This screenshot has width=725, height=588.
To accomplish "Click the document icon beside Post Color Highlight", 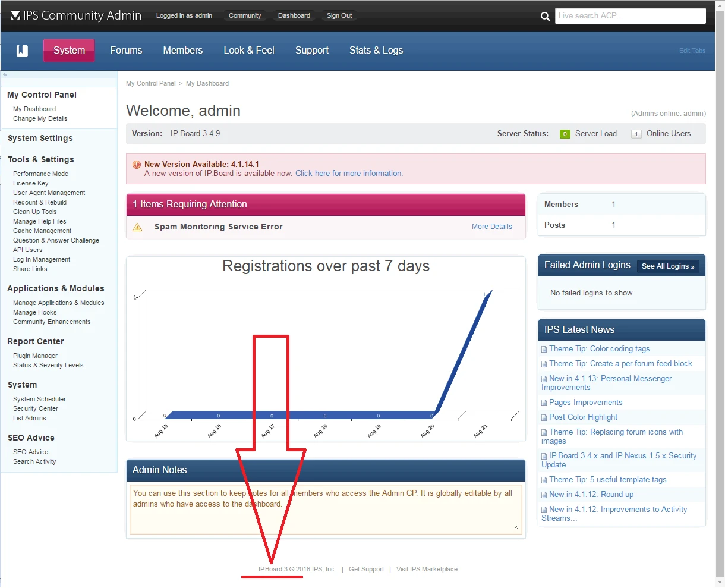I will pos(544,417).
